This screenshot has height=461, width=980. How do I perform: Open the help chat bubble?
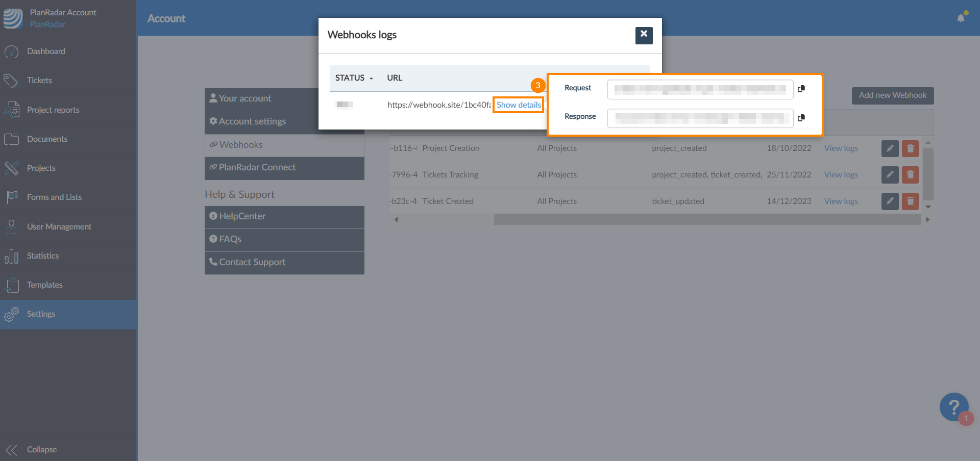(x=953, y=407)
